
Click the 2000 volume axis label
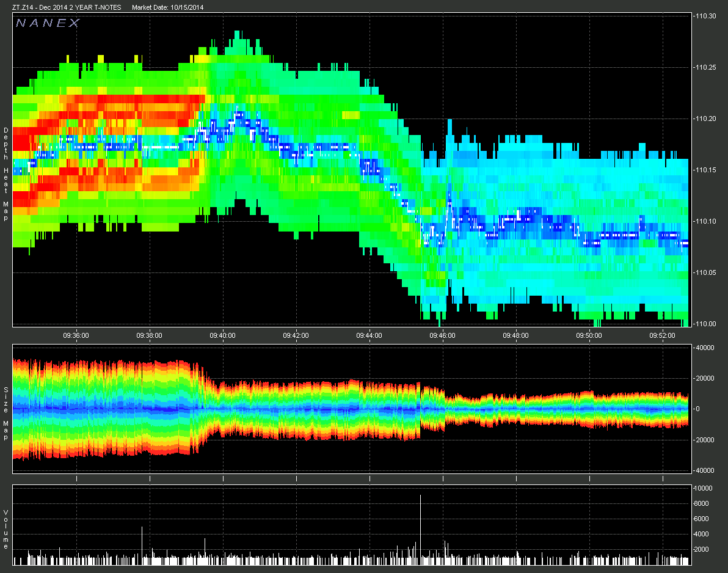coord(701,549)
